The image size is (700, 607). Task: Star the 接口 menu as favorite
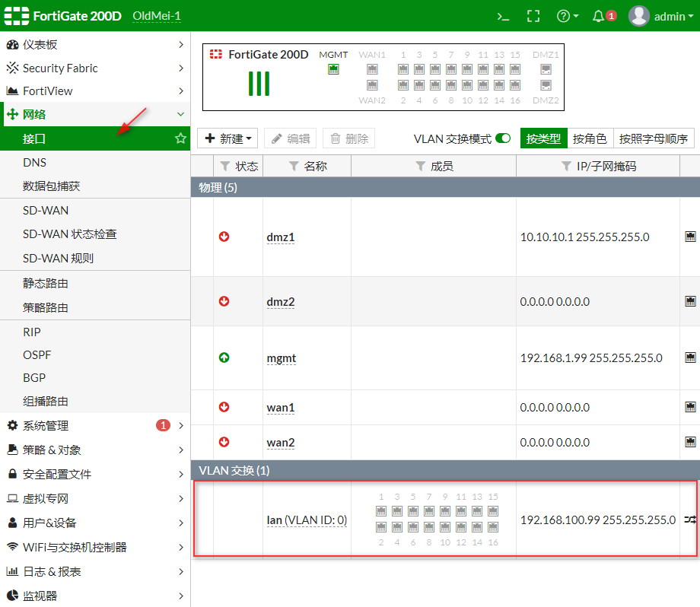[180, 139]
